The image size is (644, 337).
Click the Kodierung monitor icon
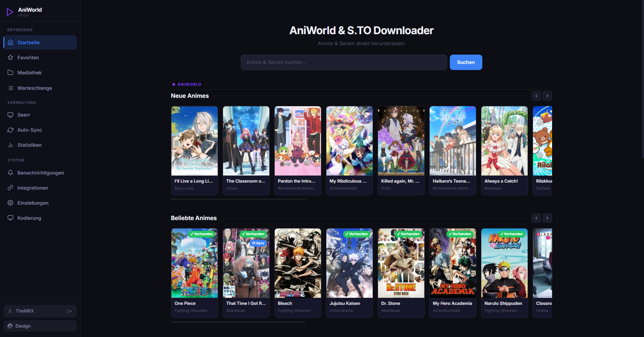[10, 218]
